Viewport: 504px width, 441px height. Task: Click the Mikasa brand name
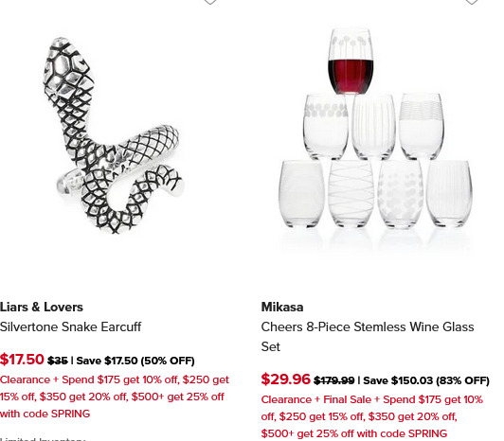click(282, 307)
